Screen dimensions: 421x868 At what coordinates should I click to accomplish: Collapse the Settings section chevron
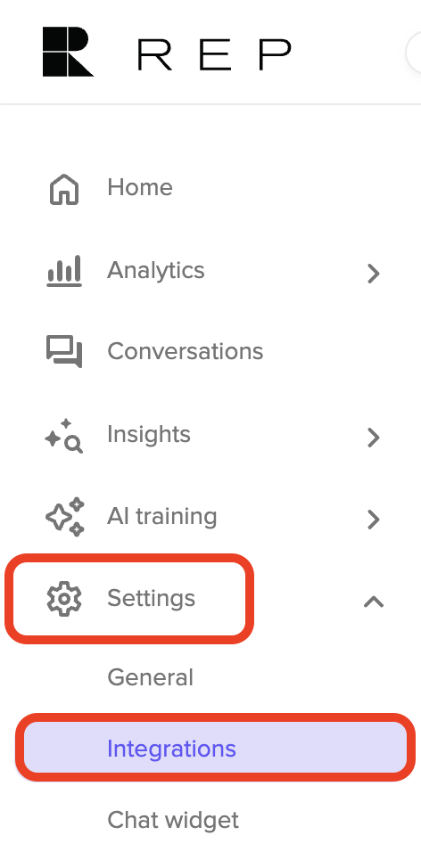coord(374,602)
